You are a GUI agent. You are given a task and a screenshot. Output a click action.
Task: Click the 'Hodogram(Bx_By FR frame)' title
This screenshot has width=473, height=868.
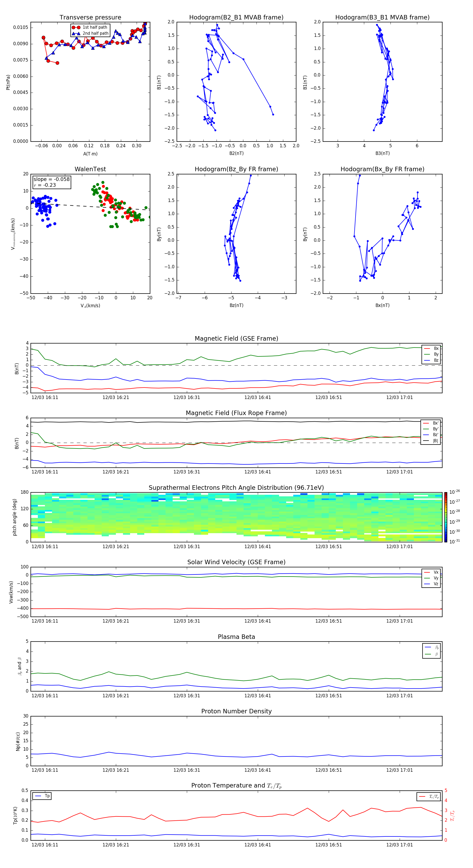click(382, 169)
